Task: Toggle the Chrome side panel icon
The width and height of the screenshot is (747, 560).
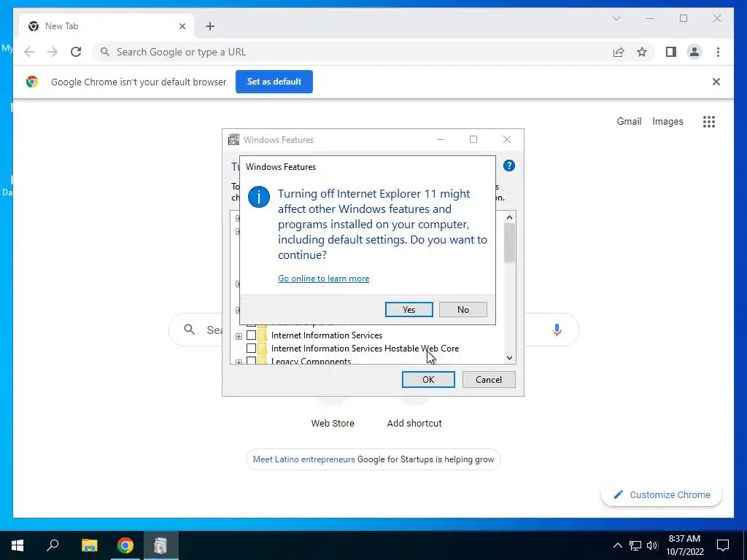Action: [x=671, y=52]
